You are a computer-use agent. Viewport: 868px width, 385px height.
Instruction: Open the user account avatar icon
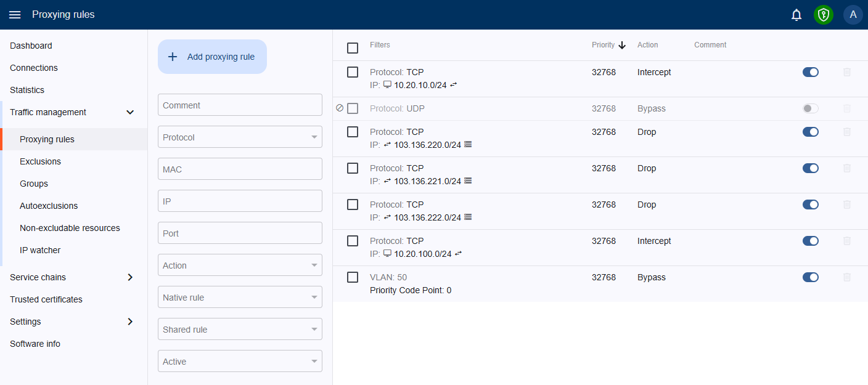(853, 14)
